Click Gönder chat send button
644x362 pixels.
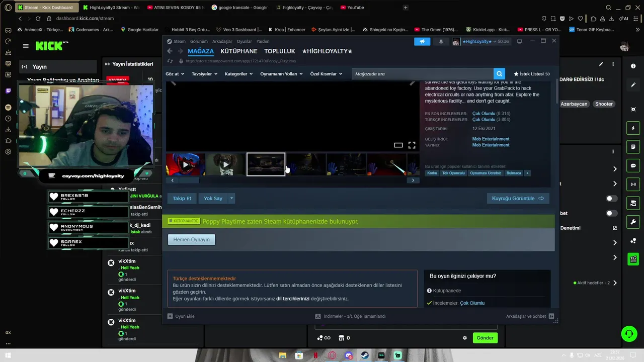point(485,338)
